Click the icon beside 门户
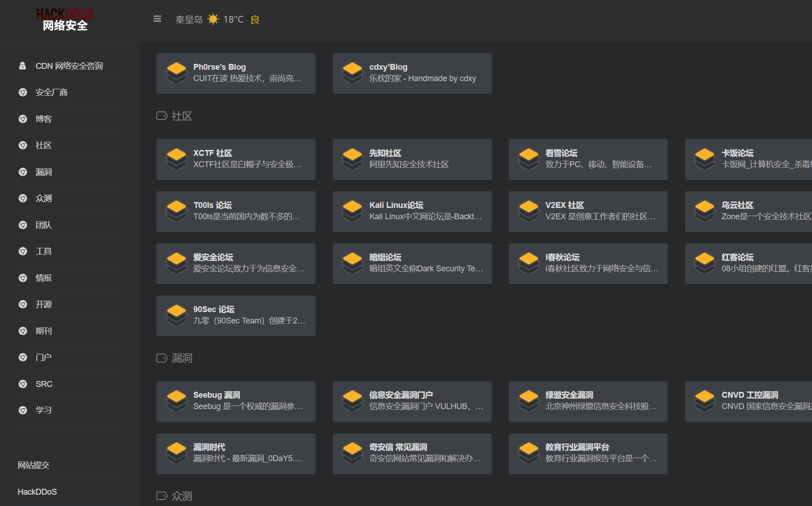 coord(23,357)
